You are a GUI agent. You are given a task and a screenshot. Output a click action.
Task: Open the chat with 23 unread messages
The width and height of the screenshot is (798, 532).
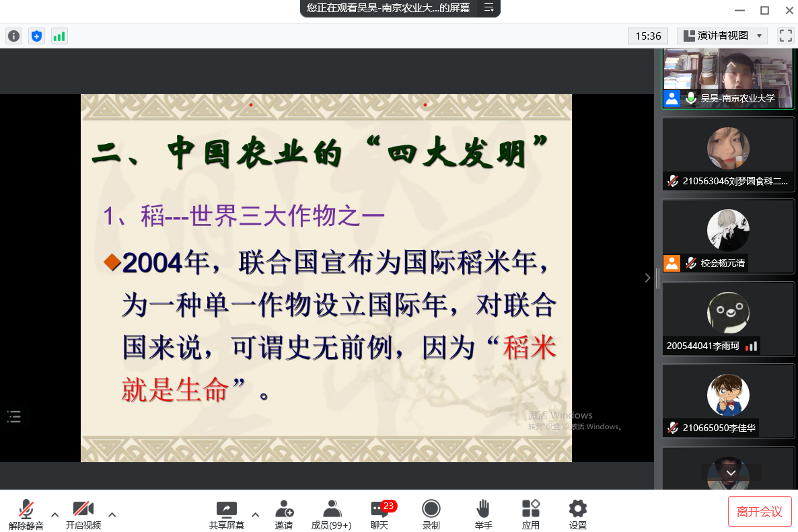[x=379, y=515]
